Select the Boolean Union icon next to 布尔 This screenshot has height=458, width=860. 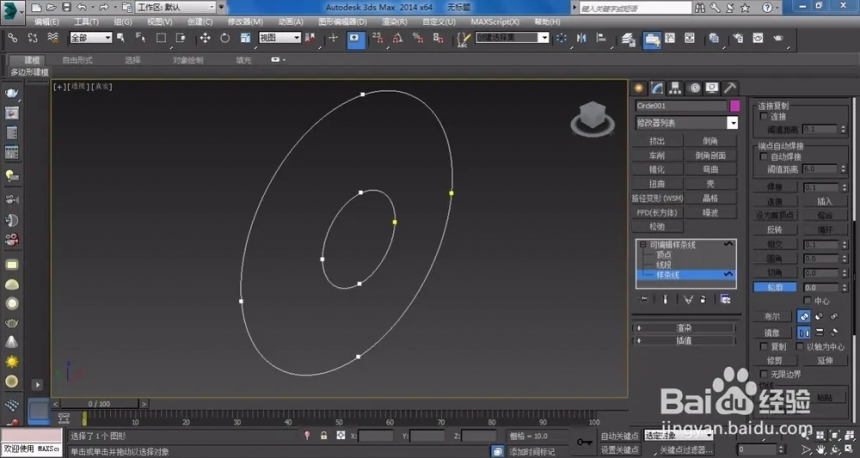click(804, 316)
